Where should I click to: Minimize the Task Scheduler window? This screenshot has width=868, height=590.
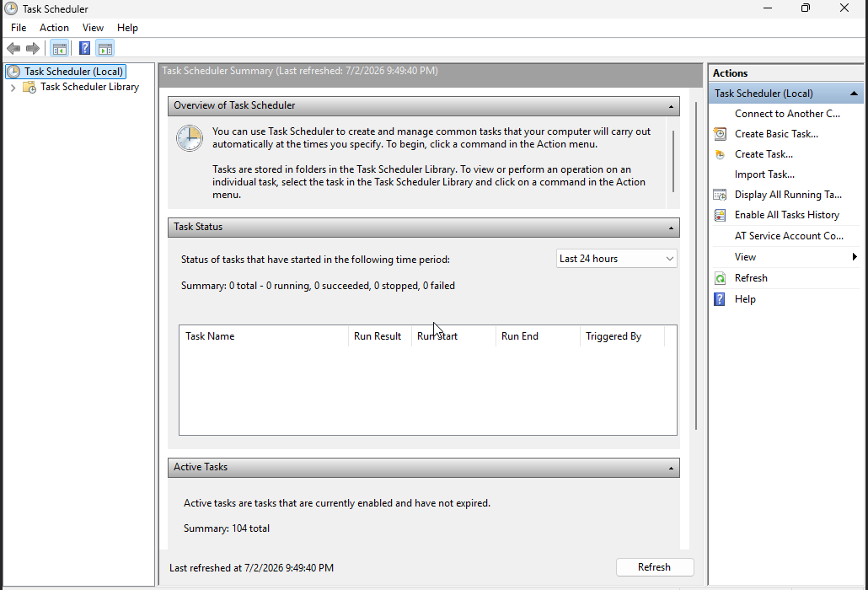point(767,8)
